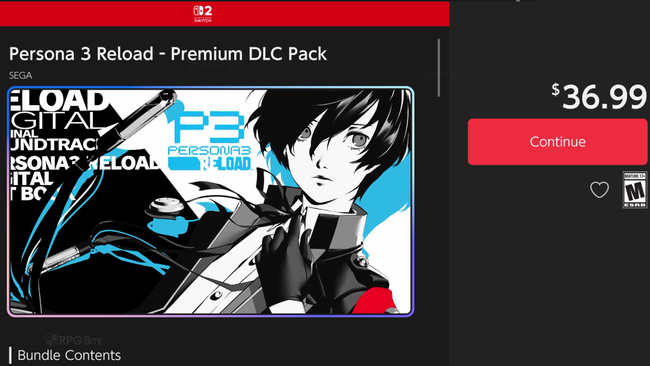Click the blue P3 Reload logo in artwork

click(x=210, y=140)
